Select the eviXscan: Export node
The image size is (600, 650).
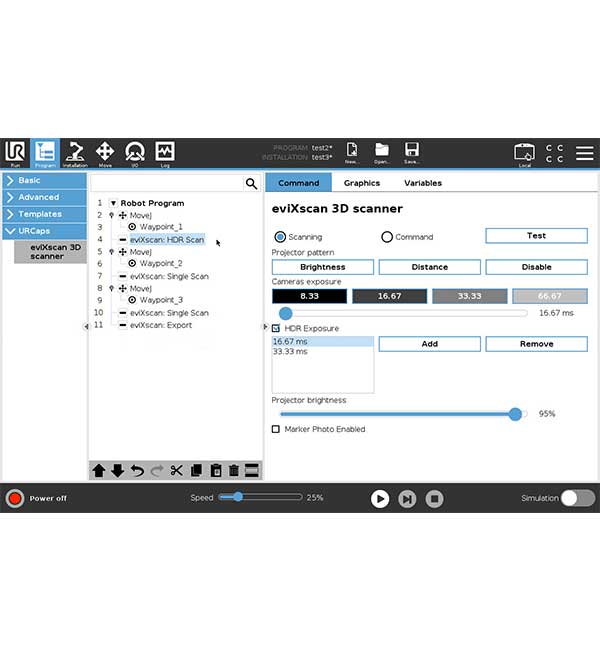161,325
